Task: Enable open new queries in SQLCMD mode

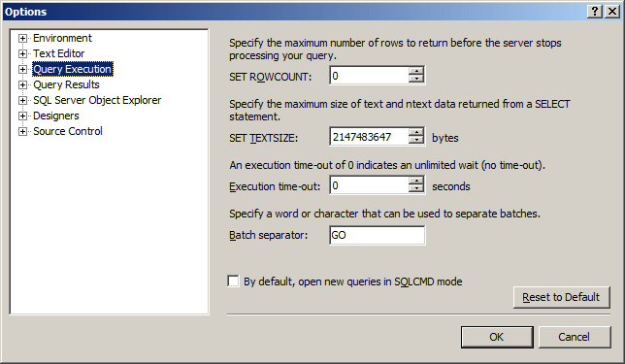Action: pos(233,281)
